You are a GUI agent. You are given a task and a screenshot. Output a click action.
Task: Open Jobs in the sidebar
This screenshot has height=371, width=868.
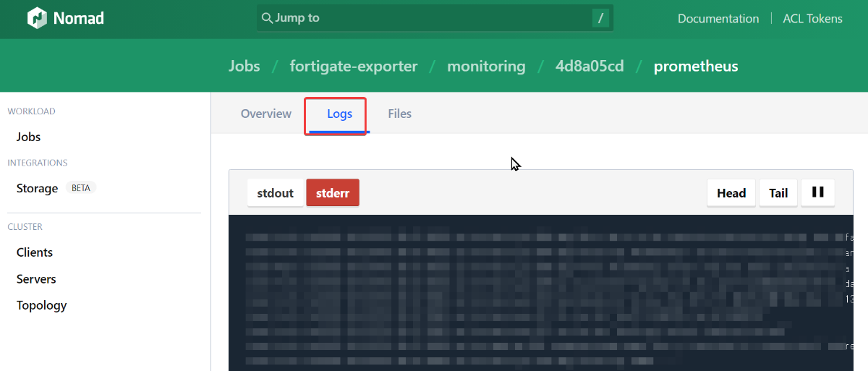(29, 137)
